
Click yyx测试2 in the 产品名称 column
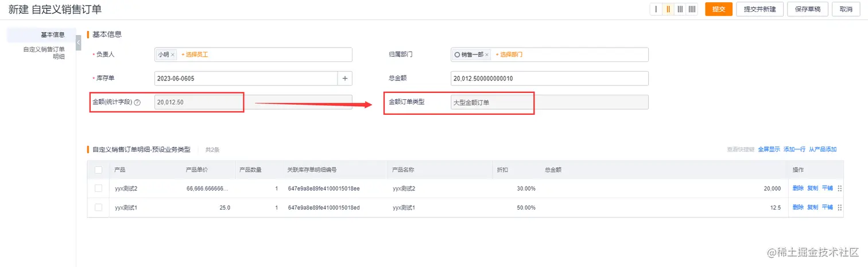[x=404, y=188]
